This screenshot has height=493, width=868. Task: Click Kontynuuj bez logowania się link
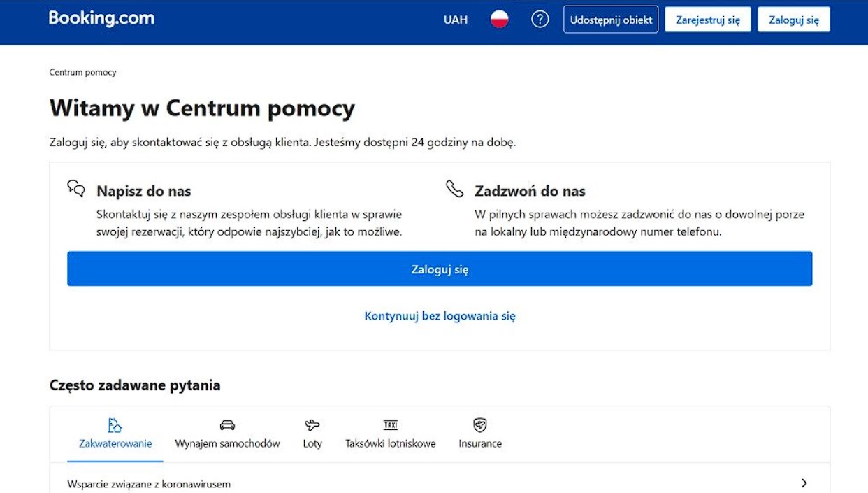point(440,316)
